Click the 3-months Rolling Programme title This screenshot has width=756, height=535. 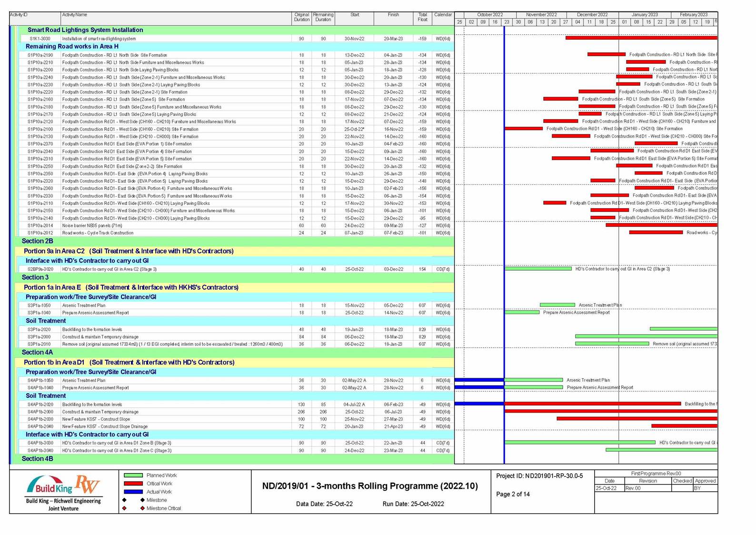point(370,486)
